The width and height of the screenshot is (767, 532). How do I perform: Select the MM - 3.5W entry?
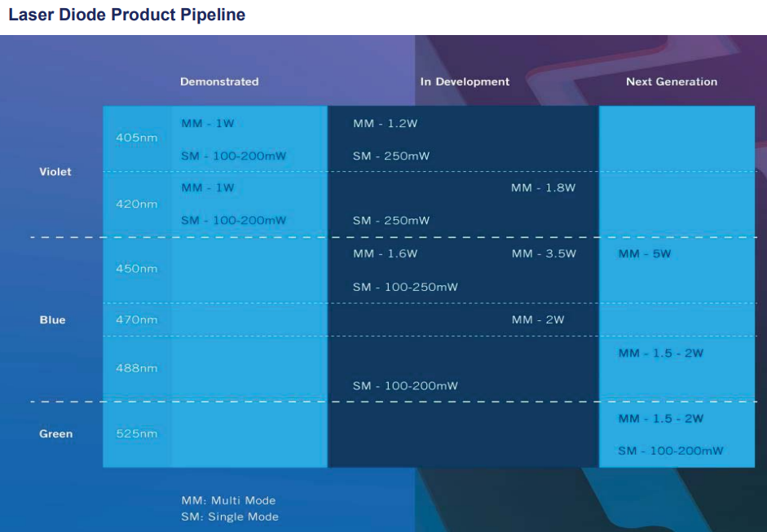click(x=544, y=254)
